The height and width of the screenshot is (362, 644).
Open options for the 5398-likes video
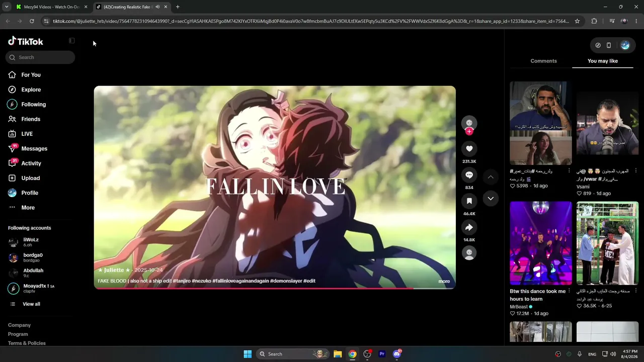click(x=569, y=171)
